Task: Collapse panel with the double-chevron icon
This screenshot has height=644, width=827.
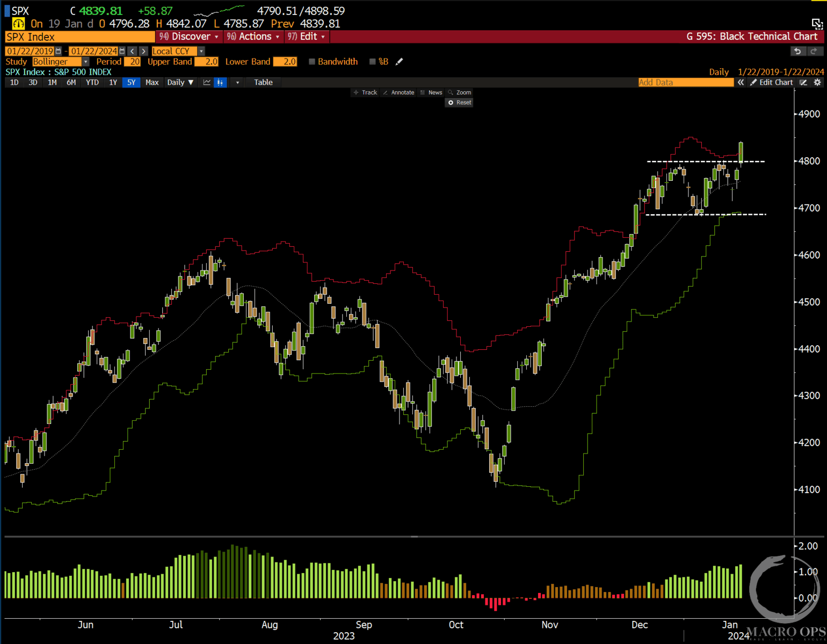Action: 741,82
